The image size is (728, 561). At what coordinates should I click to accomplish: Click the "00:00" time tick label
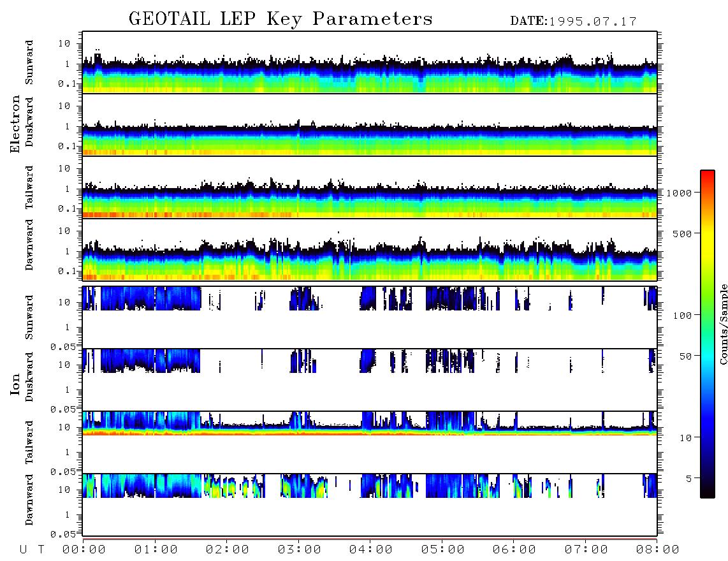tap(84, 550)
